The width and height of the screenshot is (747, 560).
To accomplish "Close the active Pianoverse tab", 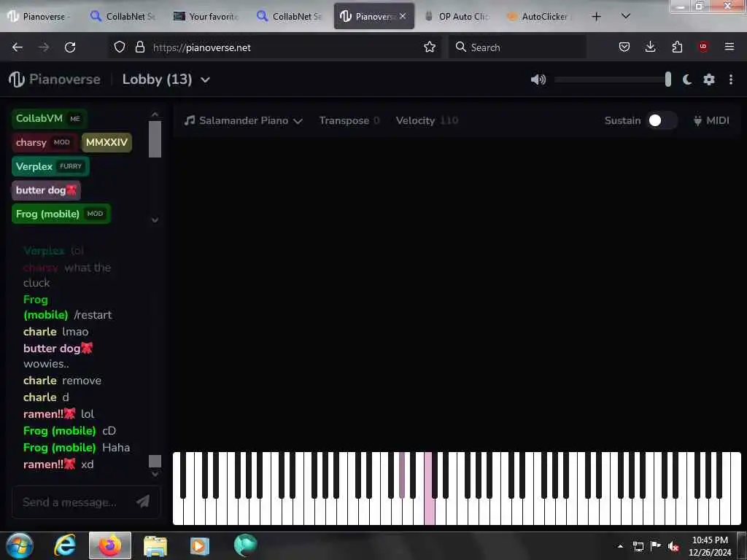I will (x=403, y=16).
